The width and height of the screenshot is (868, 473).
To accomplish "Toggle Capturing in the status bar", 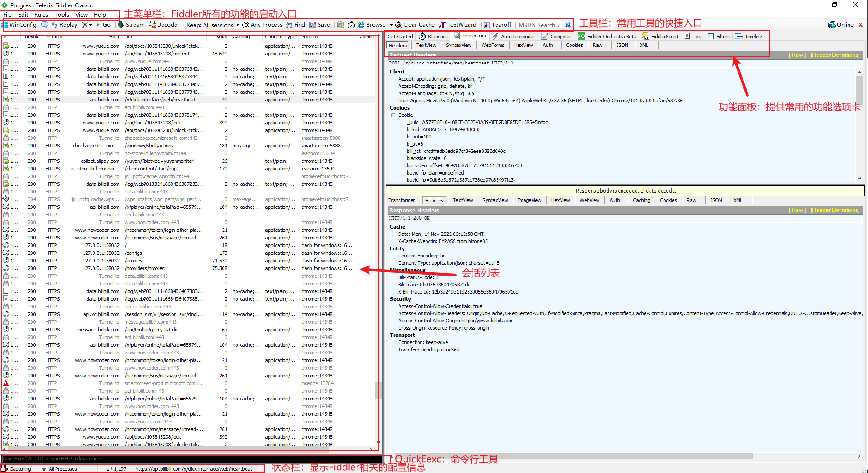I will coord(17,469).
